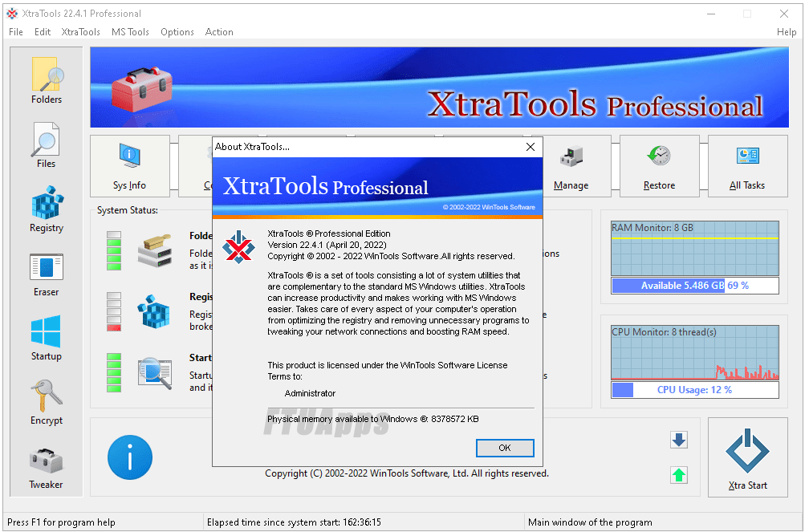Open the Action menu
The image size is (805, 532).
219,32
